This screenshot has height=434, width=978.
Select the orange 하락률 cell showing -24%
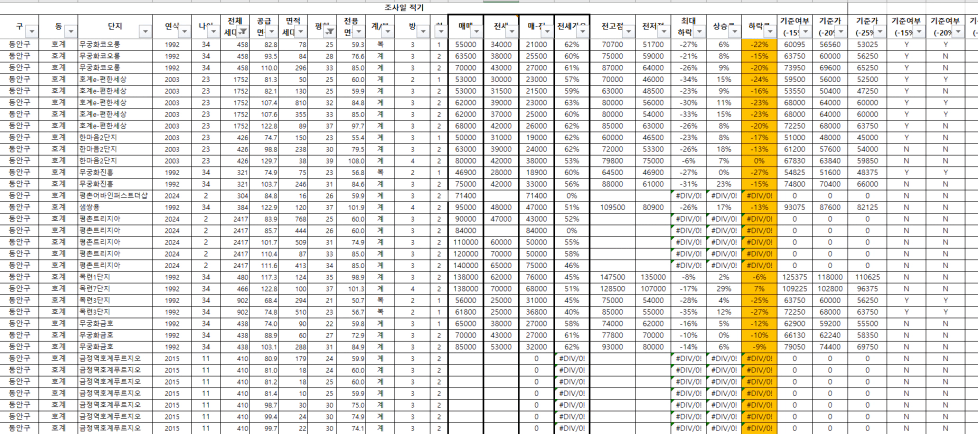pos(759,80)
